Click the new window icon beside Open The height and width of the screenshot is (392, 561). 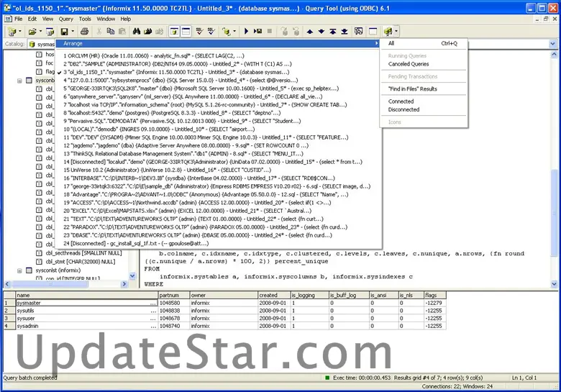coord(50,32)
